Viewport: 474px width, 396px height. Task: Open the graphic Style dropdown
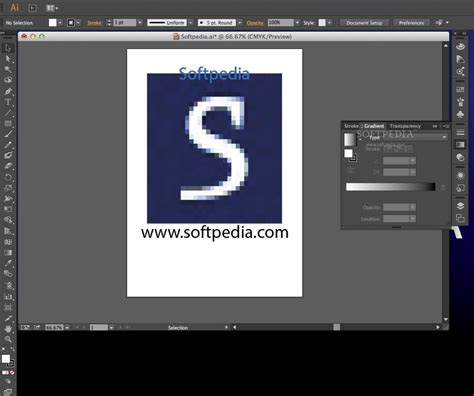click(x=329, y=23)
